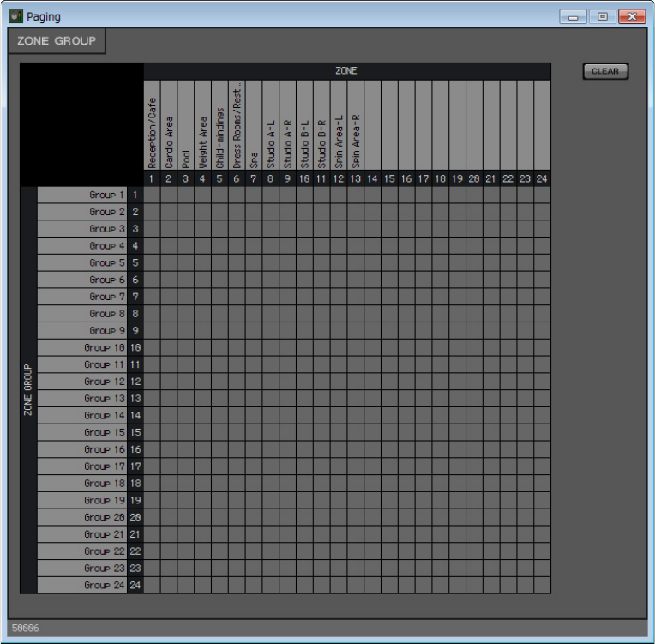Toggle Group 3 cell for Pool zone
Image resolution: width=655 pixels, height=644 pixels.
[x=186, y=229]
